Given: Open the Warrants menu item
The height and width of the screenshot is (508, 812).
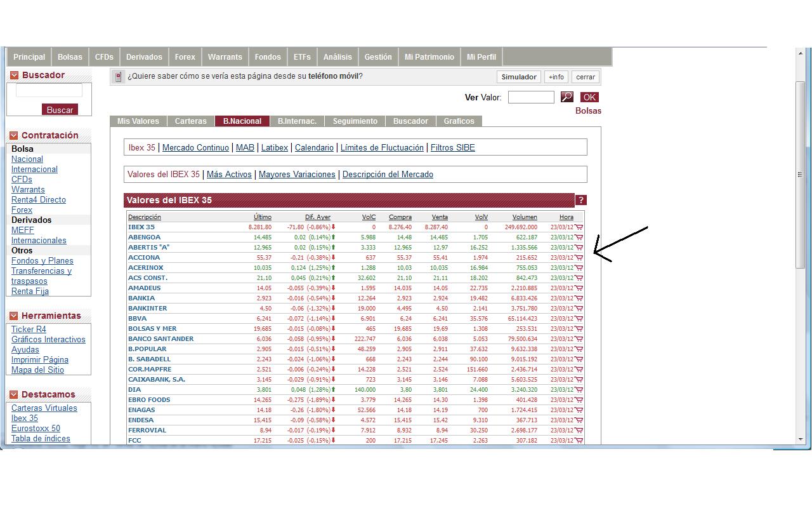Looking at the screenshot, I should (x=225, y=57).
